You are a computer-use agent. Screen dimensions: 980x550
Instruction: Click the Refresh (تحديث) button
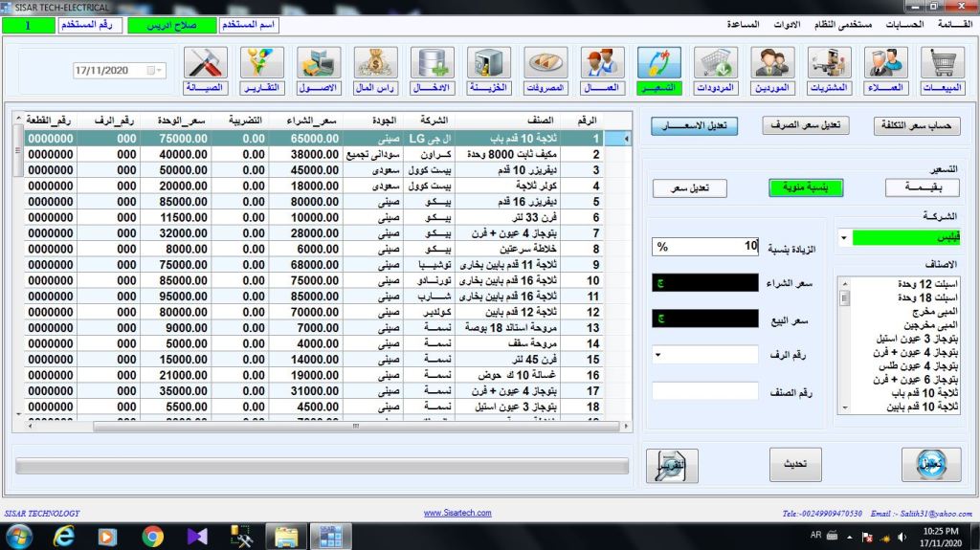pyautogui.click(x=795, y=464)
